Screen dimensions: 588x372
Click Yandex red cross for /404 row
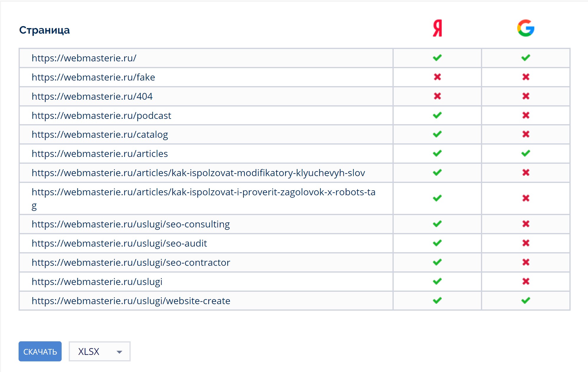point(437,96)
